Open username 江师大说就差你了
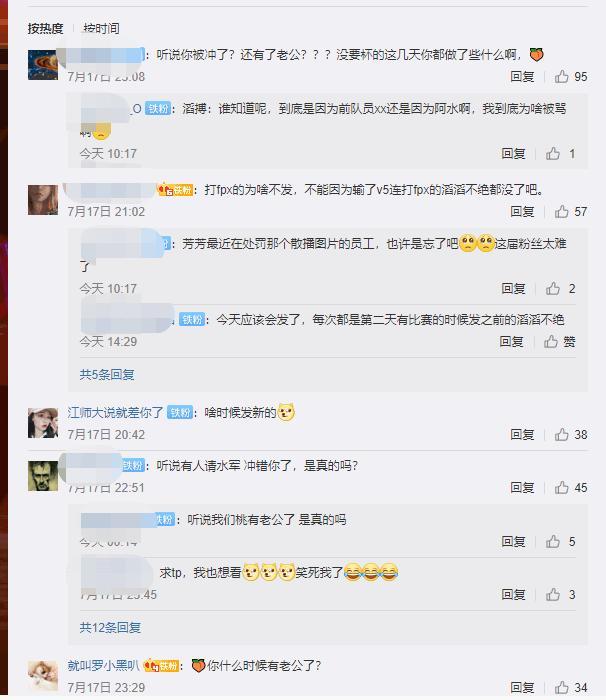Viewport: 606px width, 700px height. point(115,412)
